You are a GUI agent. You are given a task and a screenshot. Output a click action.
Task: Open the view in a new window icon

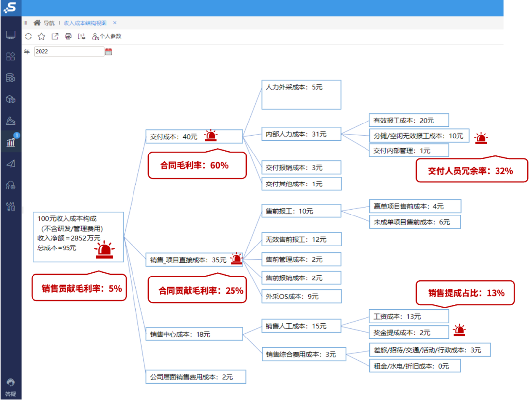coord(55,36)
